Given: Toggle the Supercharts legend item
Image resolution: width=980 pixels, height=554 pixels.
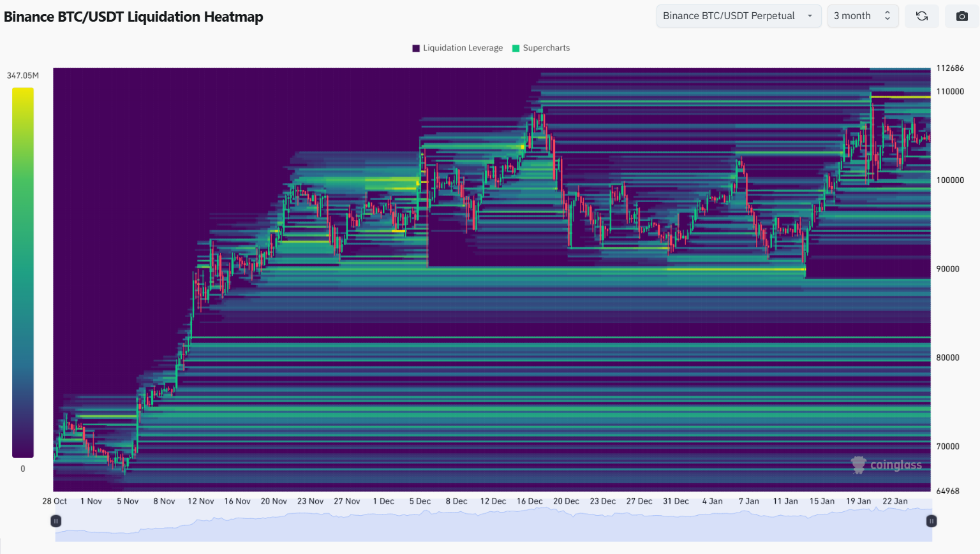Looking at the screenshot, I should tap(541, 48).
